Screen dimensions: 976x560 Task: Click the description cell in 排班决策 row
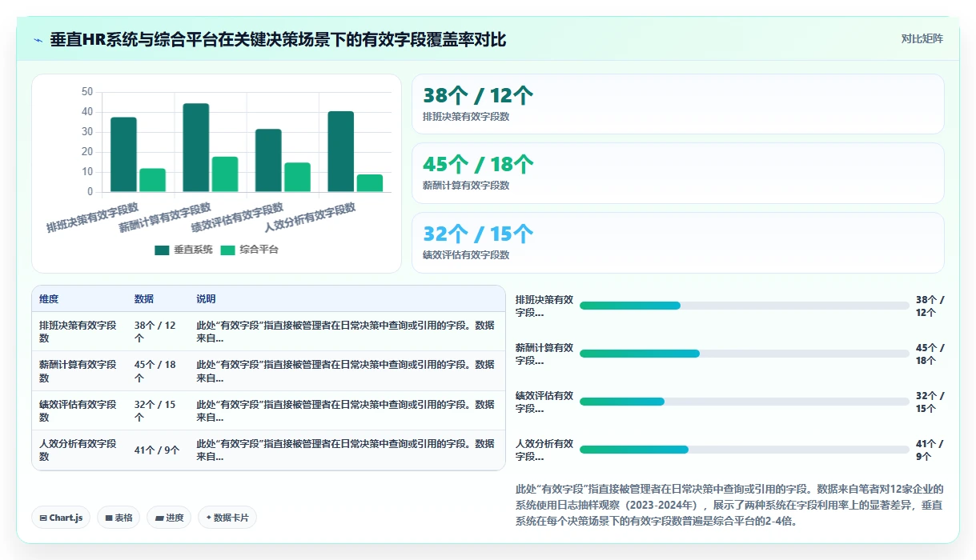click(347, 331)
